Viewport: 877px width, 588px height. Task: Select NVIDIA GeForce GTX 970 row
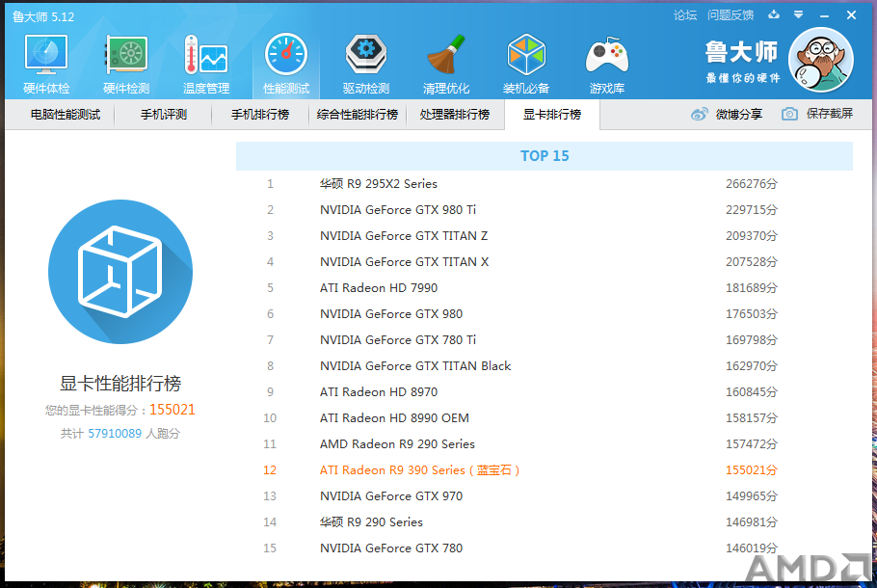click(545, 495)
